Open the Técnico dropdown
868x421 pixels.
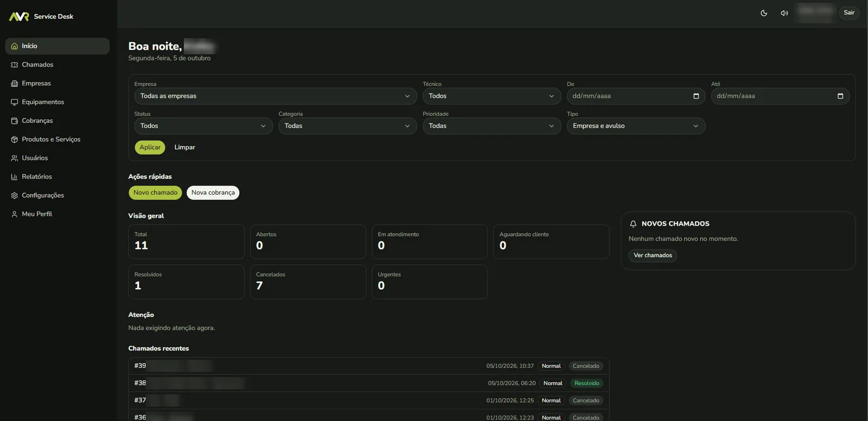click(x=492, y=96)
